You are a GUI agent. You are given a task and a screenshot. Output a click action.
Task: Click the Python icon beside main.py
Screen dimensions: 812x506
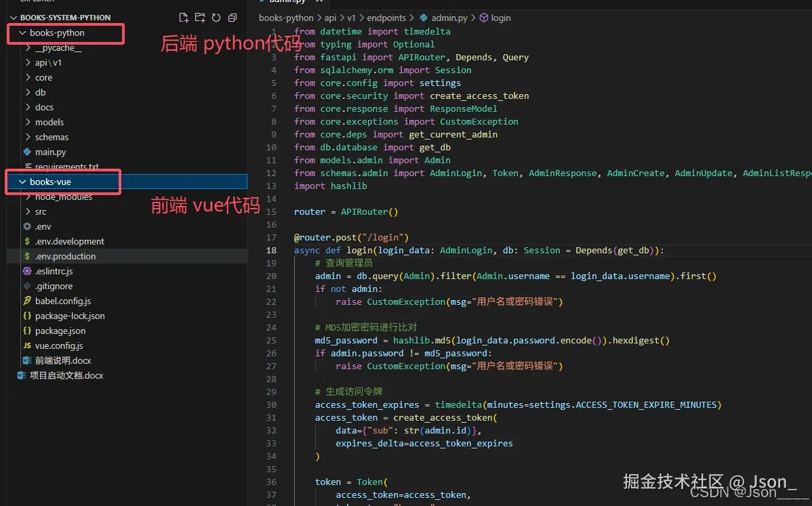coord(27,152)
